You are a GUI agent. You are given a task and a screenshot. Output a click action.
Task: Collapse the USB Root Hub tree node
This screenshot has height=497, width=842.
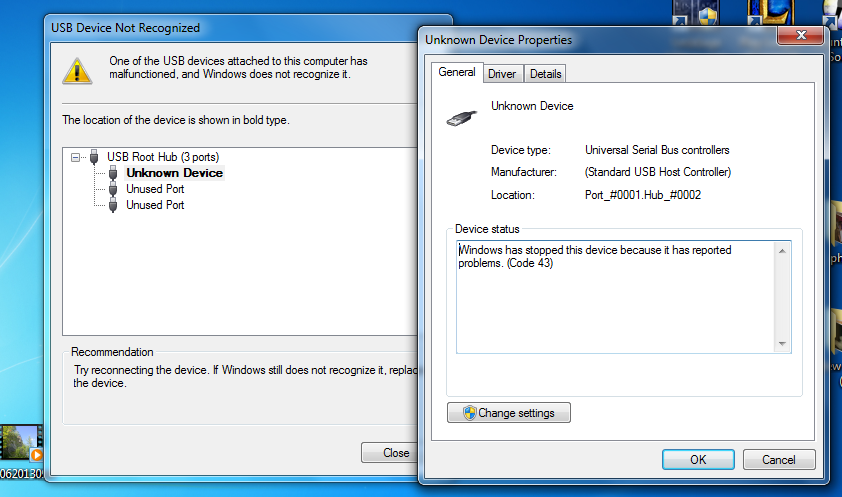(76, 157)
